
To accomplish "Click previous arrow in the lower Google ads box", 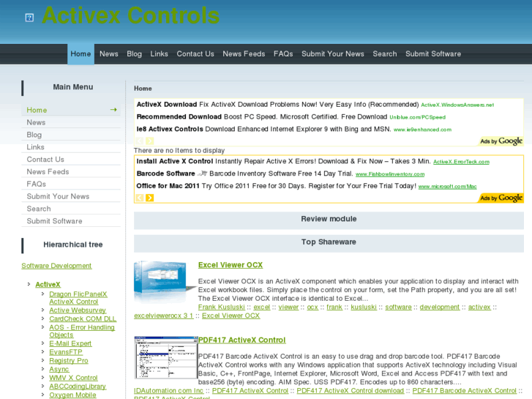I will 140,198.
